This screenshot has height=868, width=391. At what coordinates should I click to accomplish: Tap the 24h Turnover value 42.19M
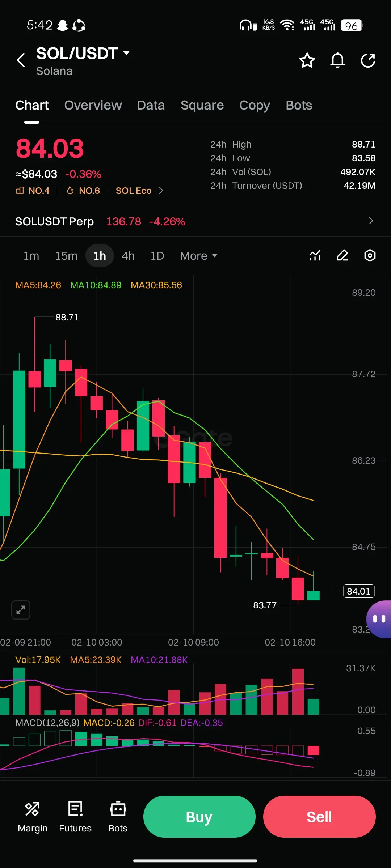coord(360,186)
